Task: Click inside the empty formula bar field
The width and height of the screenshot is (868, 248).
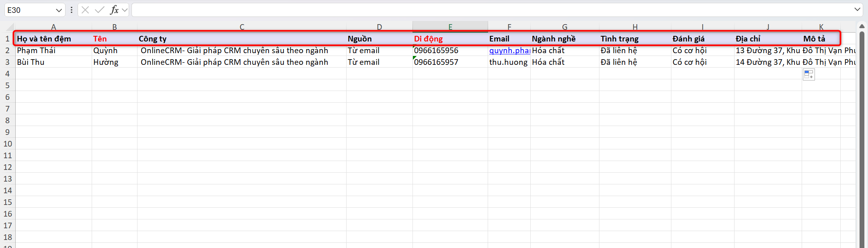Action: click(x=482, y=10)
